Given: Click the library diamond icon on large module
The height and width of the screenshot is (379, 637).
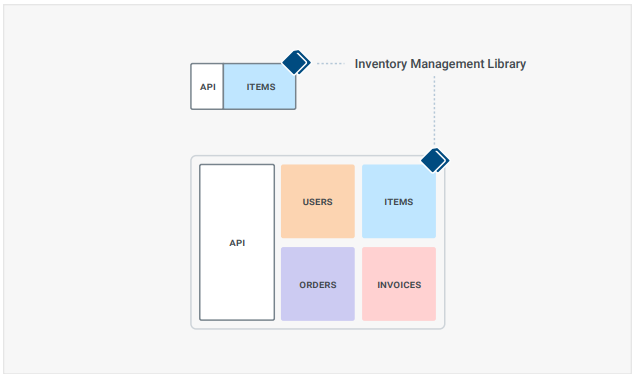Looking at the screenshot, I should tap(435, 160).
